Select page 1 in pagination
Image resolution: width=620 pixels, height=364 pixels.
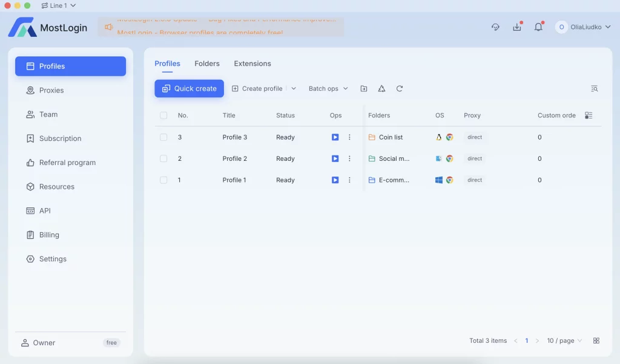526,340
